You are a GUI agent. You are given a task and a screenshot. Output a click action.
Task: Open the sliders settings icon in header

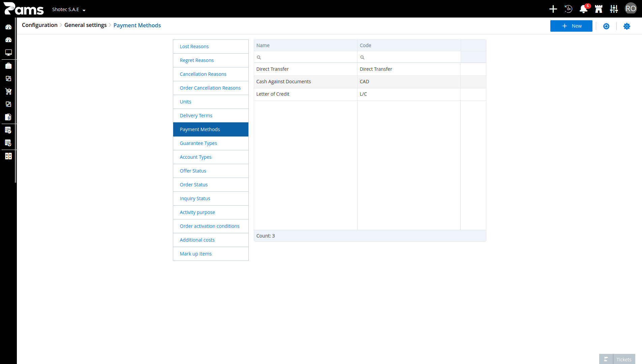[614, 9]
